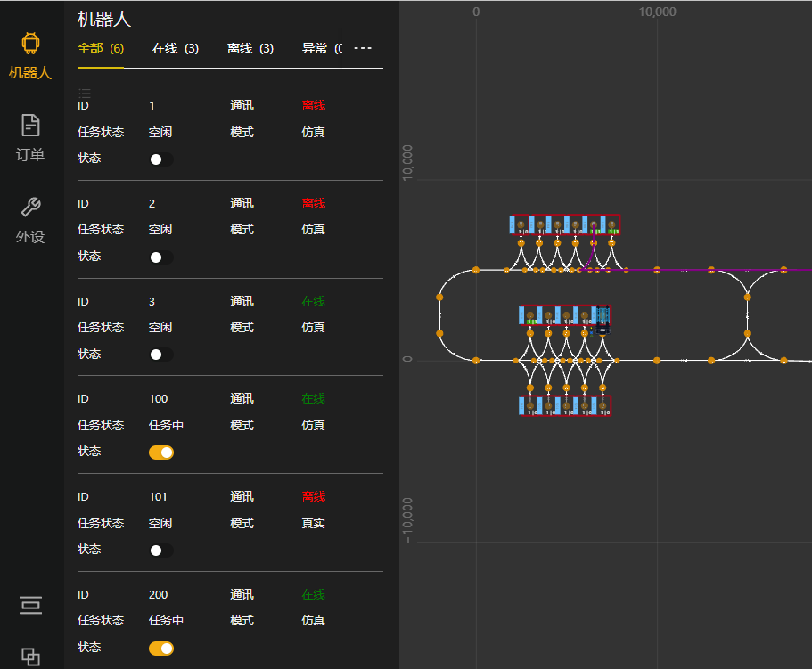Click 空闲 task state of robot 1
The image size is (812, 669).
tap(160, 132)
